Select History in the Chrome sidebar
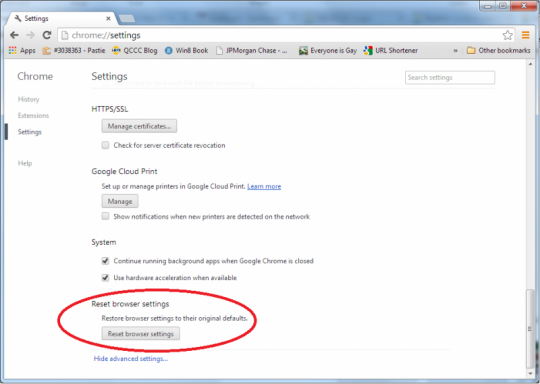This screenshot has width=540, height=384. coord(29,99)
